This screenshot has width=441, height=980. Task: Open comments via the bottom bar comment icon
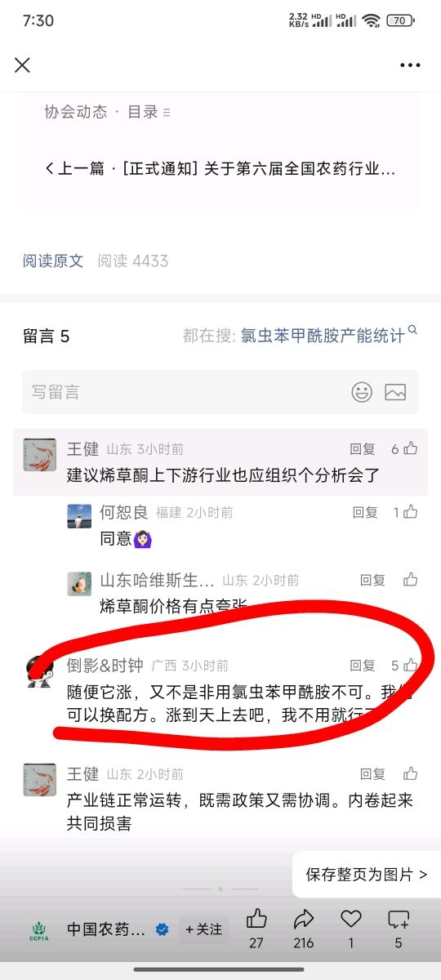pos(399,919)
